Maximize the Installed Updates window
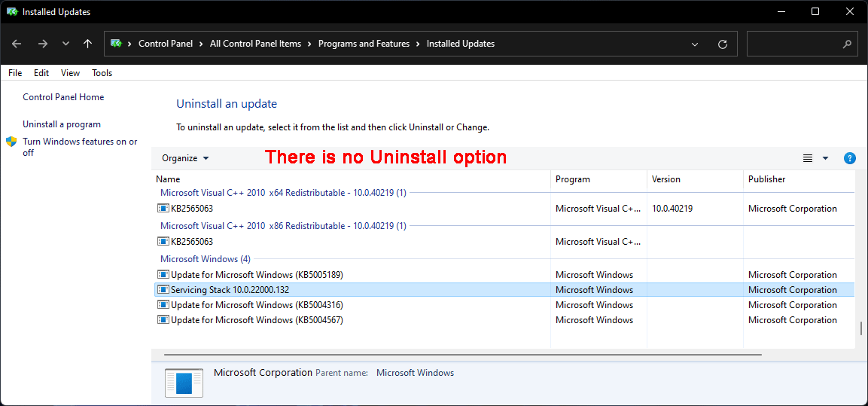 click(815, 11)
